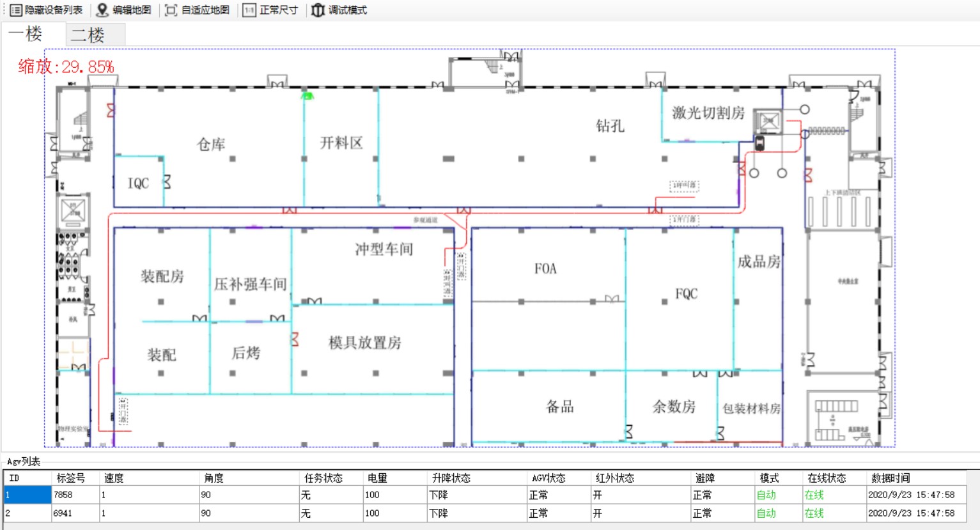Click the 调试模式 cube icon
This screenshot has height=530, width=980.
click(x=318, y=10)
